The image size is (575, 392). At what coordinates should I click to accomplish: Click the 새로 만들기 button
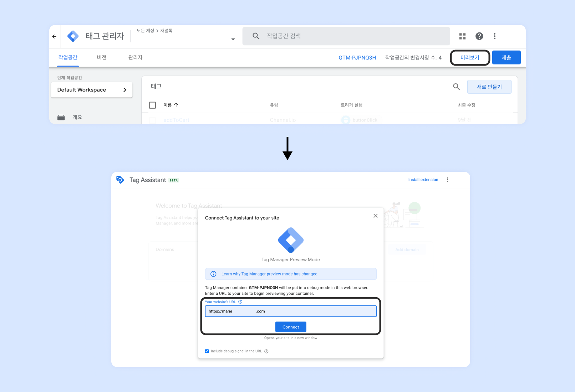click(x=489, y=87)
